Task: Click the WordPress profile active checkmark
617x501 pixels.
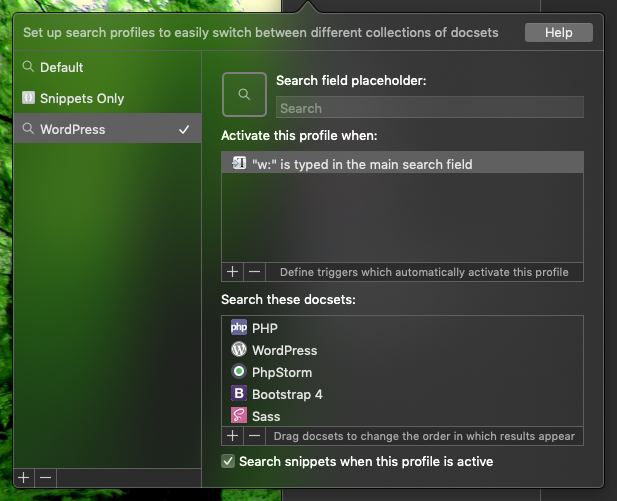Action: 184,129
